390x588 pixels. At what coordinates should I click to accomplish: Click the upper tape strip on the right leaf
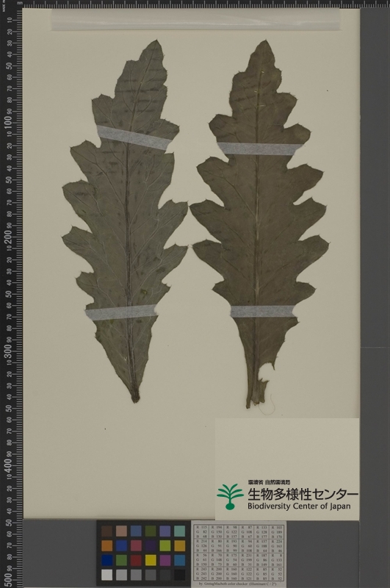(260, 148)
